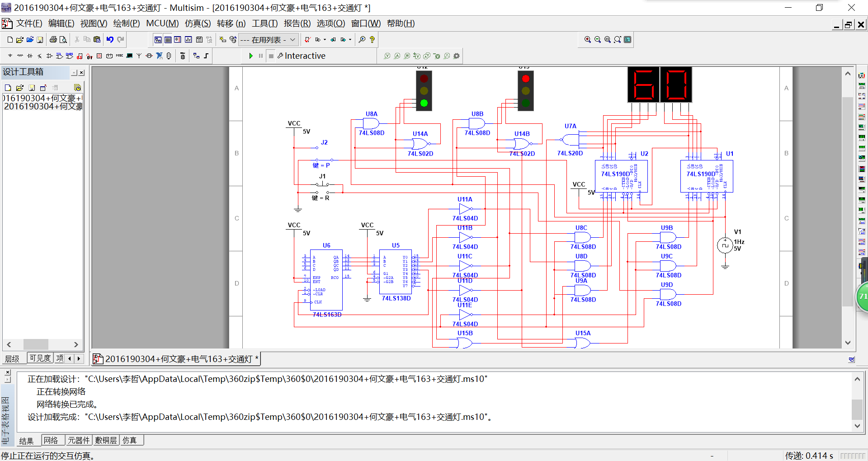The height and width of the screenshot is (461, 868).
Task: Zoom in on the schematic
Action: coord(588,40)
